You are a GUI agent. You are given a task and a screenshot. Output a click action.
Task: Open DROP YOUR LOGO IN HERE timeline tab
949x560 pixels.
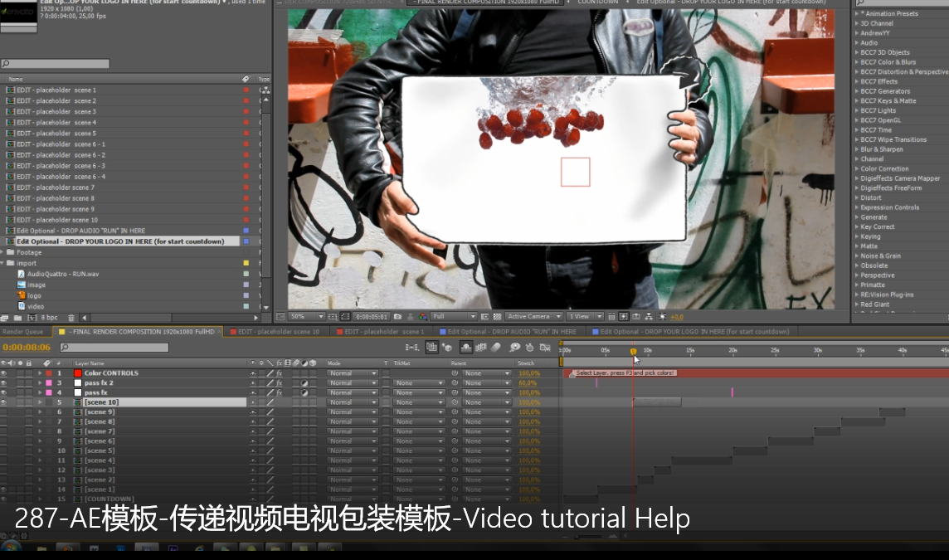click(x=694, y=332)
